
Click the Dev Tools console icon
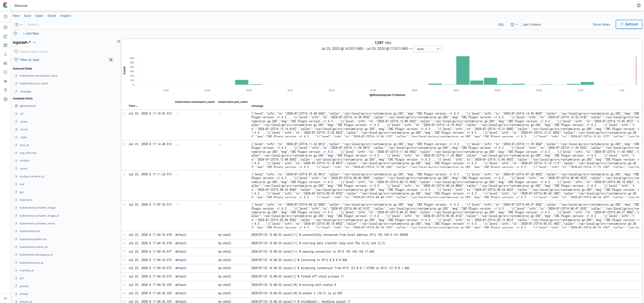5,72
